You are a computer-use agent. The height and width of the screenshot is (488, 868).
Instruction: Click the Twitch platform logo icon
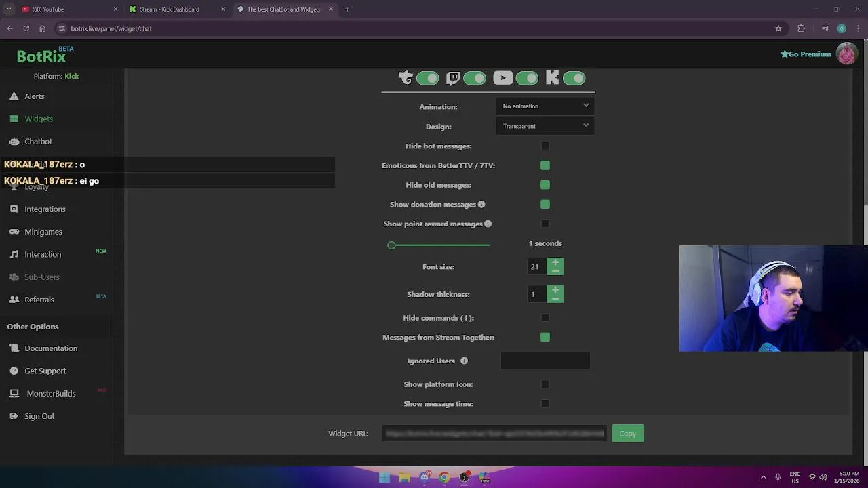click(x=454, y=78)
